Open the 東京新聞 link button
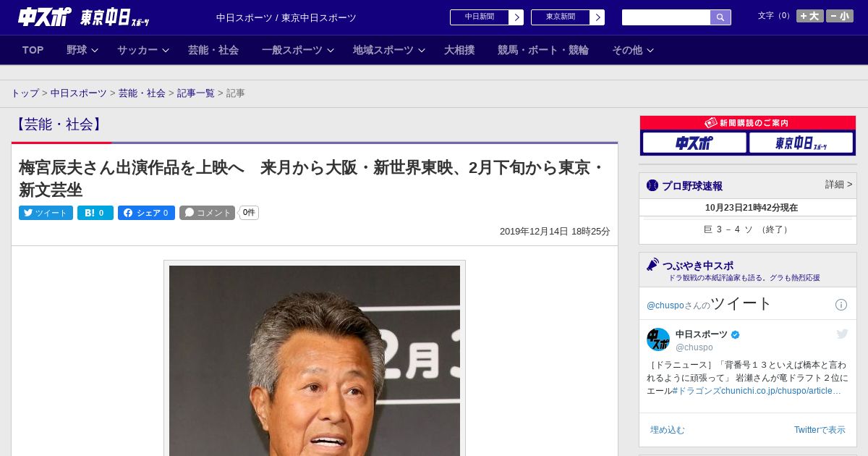The height and width of the screenshot is (456, 868). tap(561, 17)
